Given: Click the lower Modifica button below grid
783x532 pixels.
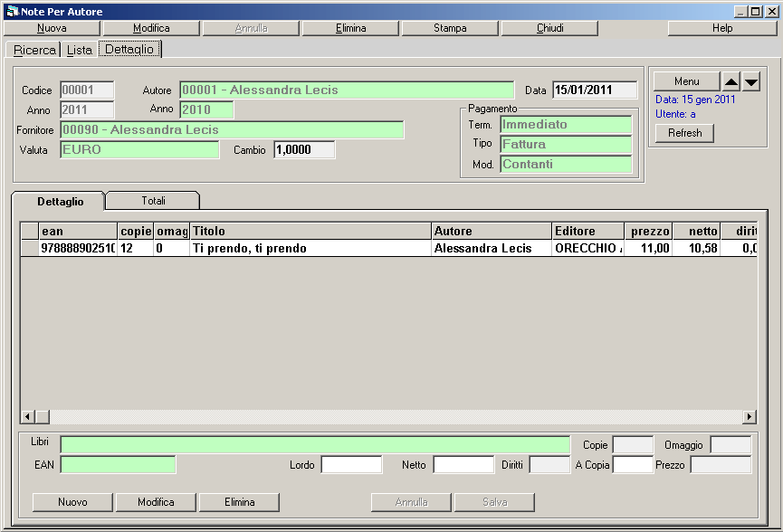Looking at the screenshot, I should tap(156, 502).
